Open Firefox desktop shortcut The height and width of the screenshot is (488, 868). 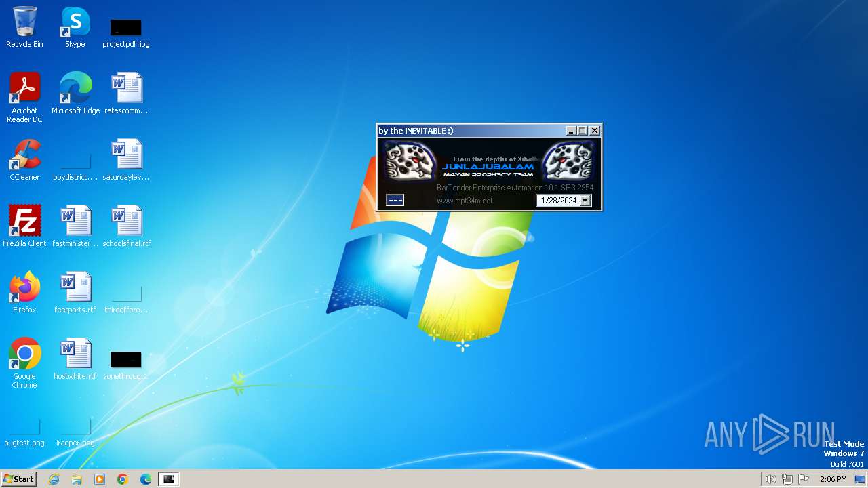pos(24,293)
